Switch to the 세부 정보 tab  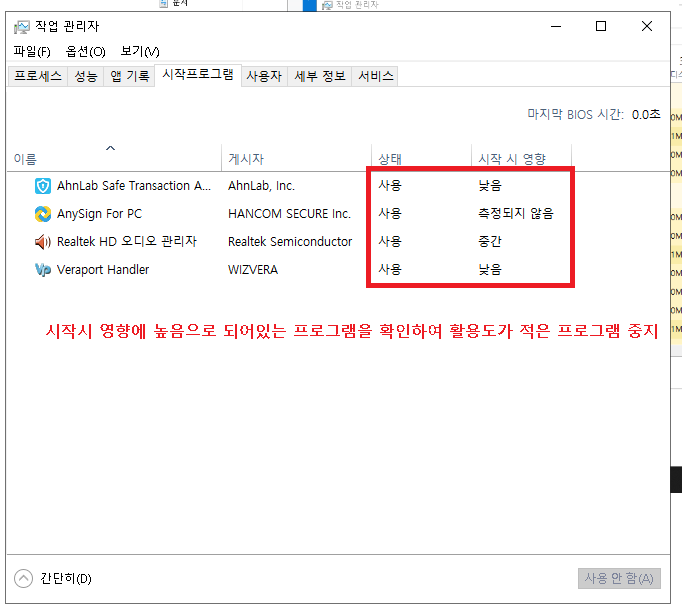click(x=320, y=77)
